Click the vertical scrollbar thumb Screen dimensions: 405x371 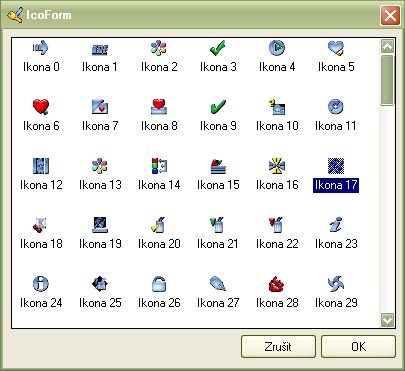(x=387, y=80)
